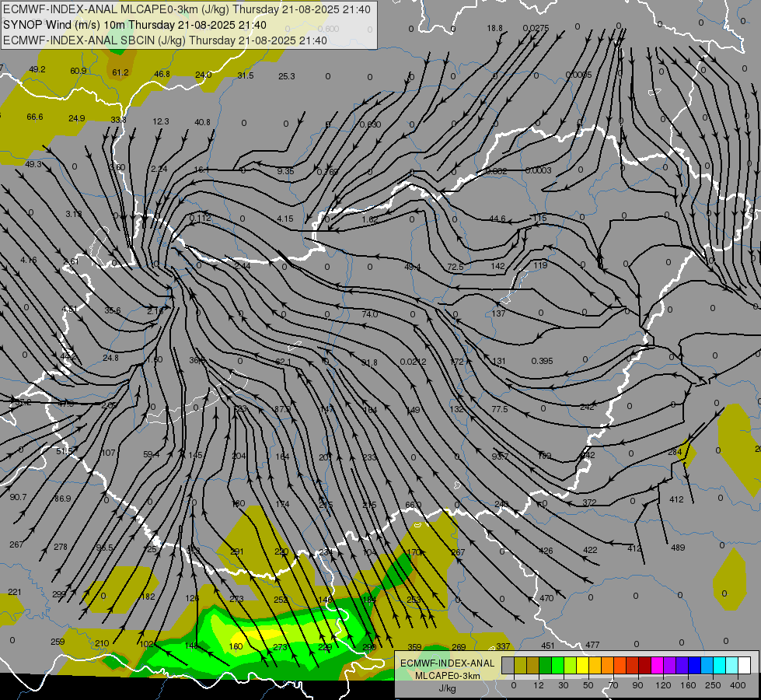Click the gray swatch in the MLCAPE legend
Image resolution: width=761 pixels, height=700 pixels.
point(508,666)
